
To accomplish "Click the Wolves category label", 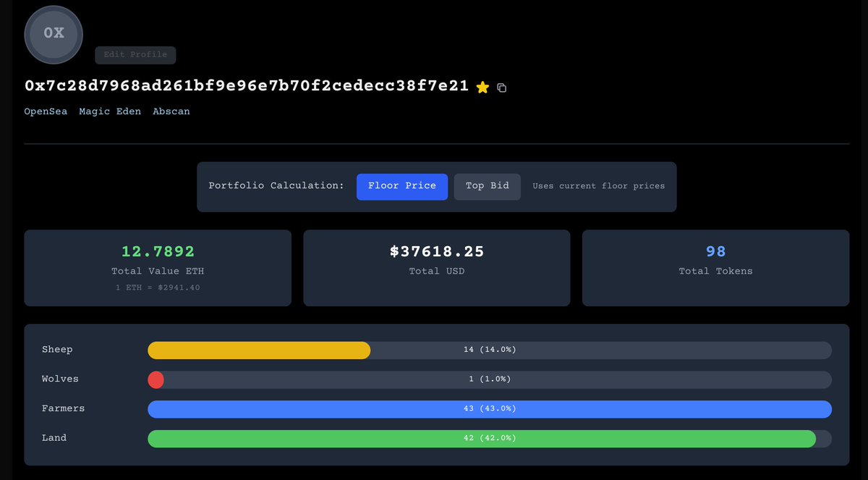I will click(x=60, y=379).
